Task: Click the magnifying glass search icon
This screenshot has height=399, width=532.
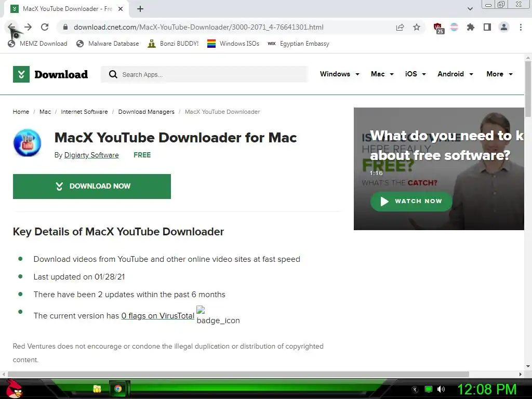Action: 113,74
